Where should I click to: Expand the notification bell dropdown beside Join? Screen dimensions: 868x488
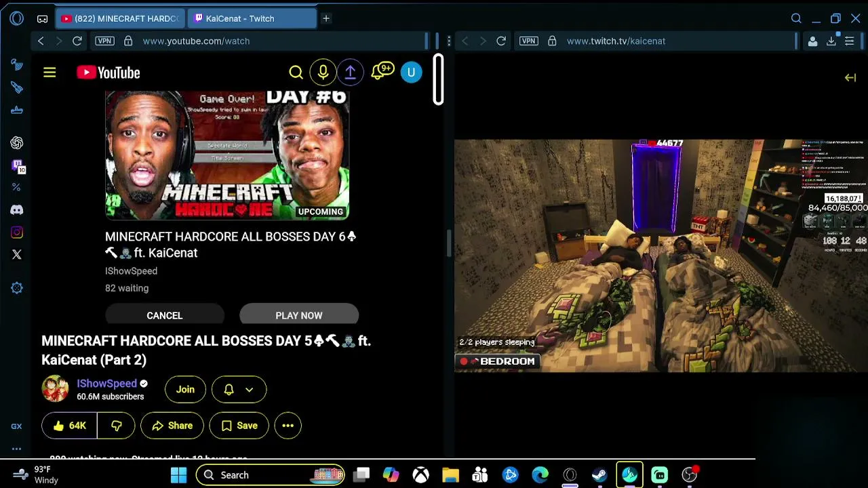pyautogui.click(x=239, y=389)
